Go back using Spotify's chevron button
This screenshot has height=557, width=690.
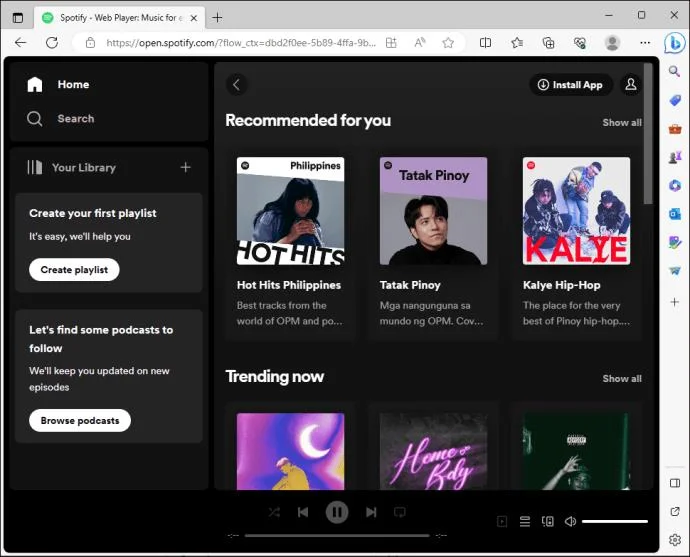[x=237, y=84]
